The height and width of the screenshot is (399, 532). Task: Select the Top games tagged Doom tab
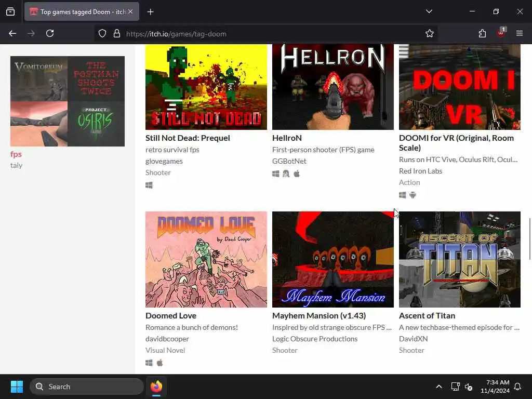tap(82, 12)
